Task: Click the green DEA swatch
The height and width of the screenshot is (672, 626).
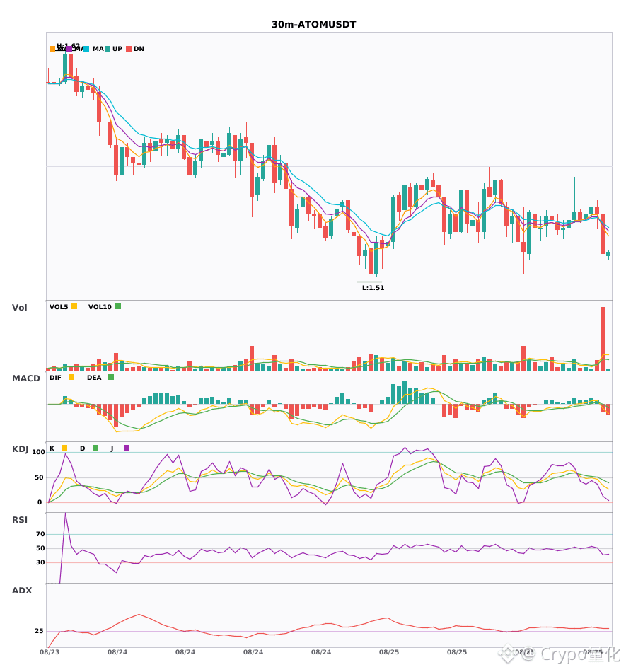Action: [x=111, y=377]
